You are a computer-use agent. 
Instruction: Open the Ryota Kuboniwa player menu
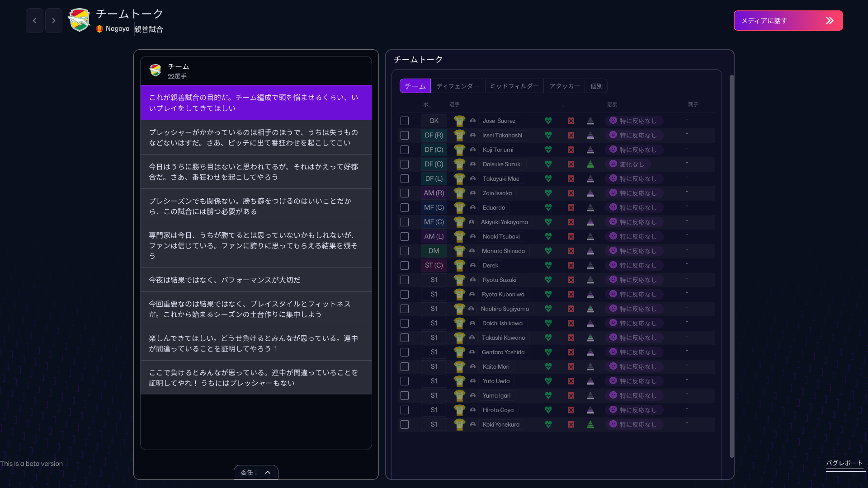(503, 294)
